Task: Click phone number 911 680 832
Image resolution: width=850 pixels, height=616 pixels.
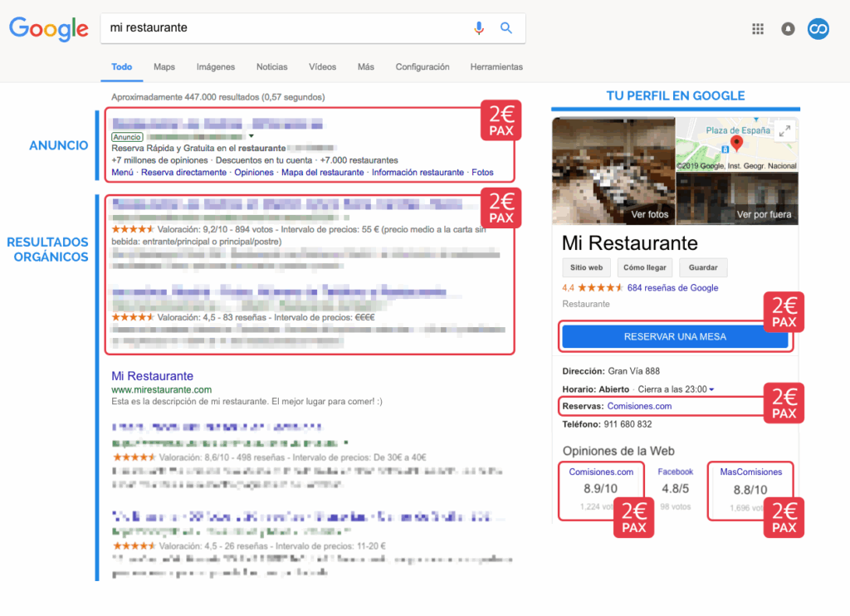Action: pos(628,424)
